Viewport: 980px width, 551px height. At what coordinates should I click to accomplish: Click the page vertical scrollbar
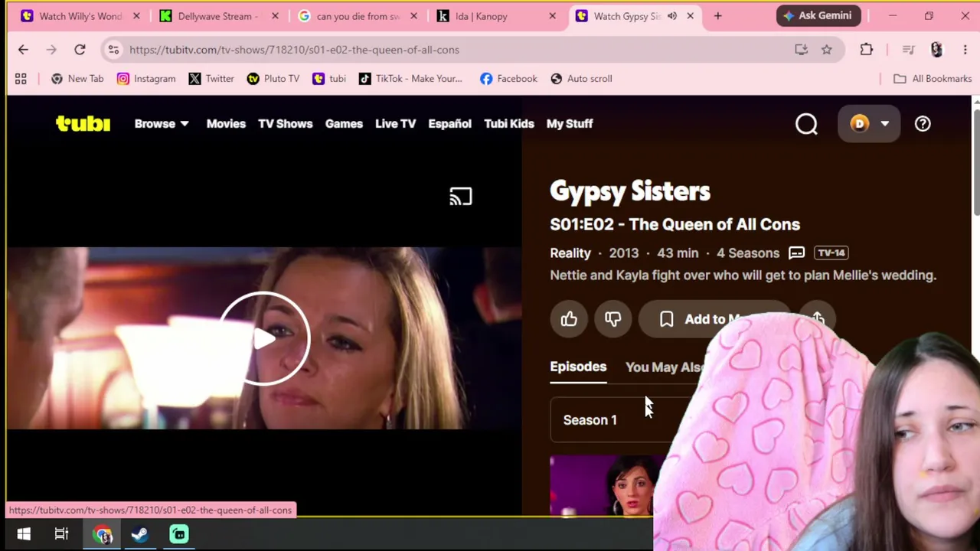[975, 161]
